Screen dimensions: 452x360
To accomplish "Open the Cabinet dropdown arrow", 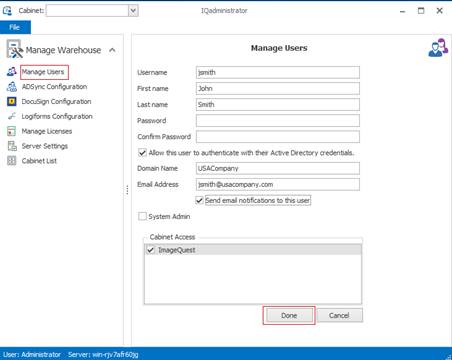I will tap(133, 11).
